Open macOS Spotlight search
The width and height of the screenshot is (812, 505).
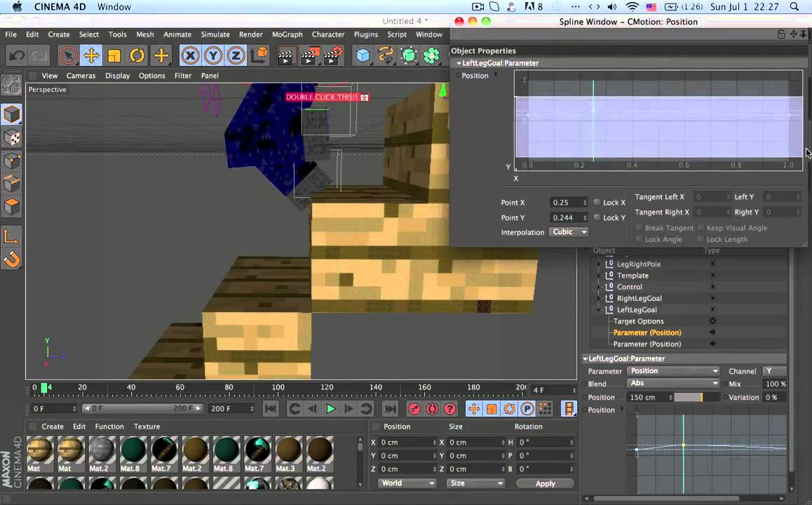pyautogui.click(x=794, y=7)
